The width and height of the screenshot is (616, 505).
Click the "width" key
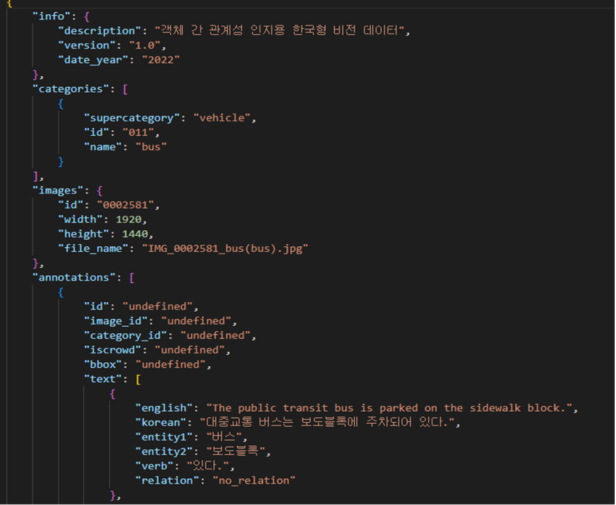point(80,219)
